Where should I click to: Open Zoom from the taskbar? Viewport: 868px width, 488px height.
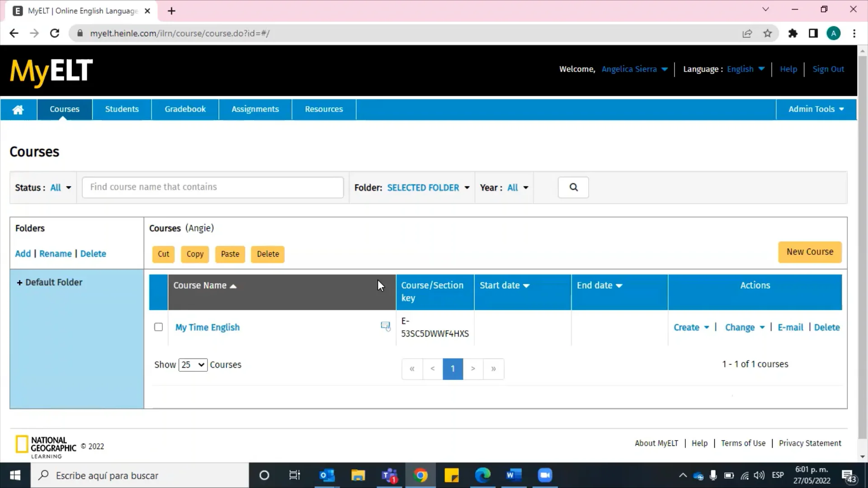[545, 475]
